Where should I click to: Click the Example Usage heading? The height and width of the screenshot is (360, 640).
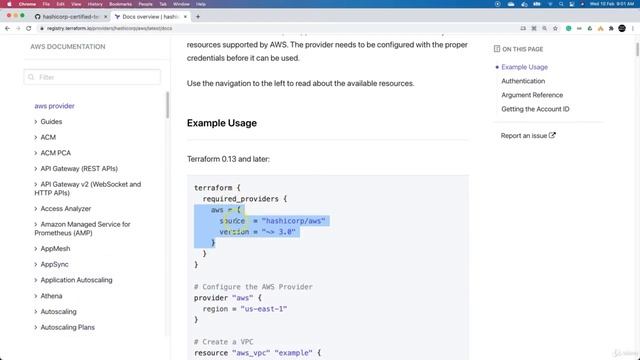coord(222,123)
